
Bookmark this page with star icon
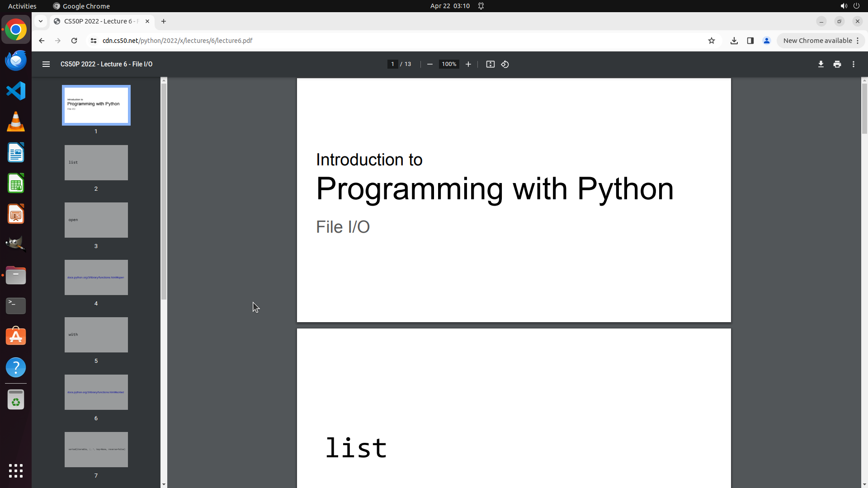tap(711, 41)
